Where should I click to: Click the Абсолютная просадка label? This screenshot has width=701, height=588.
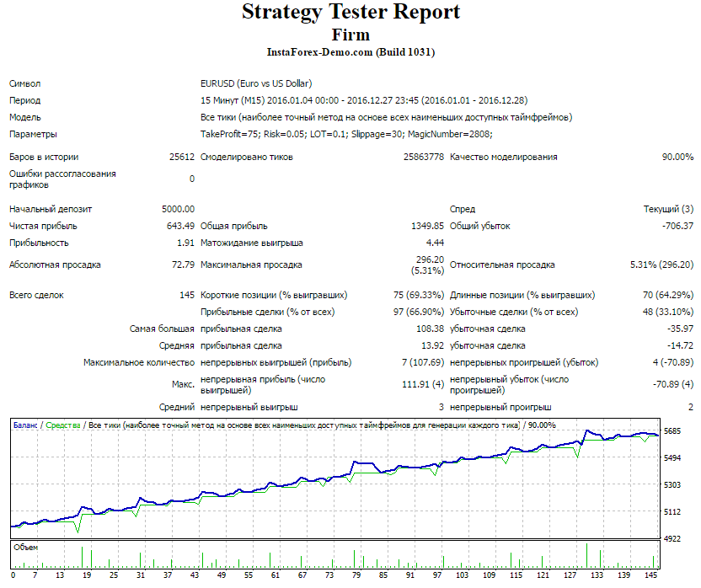coord(55,265)
